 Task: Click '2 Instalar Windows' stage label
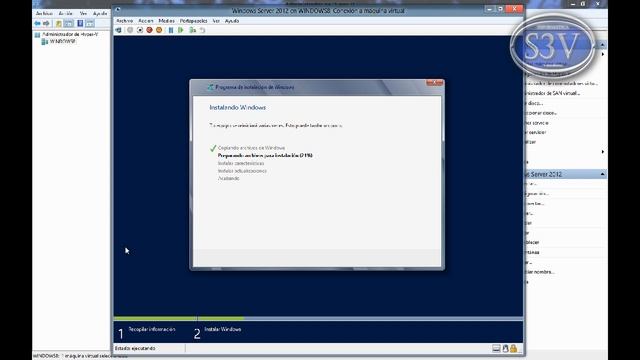(x=218, y=332)
